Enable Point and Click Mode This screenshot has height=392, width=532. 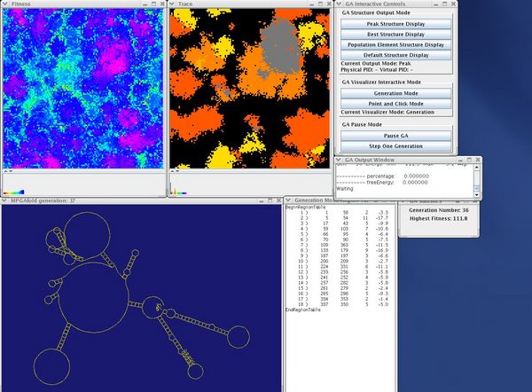(x=395, y=103)
